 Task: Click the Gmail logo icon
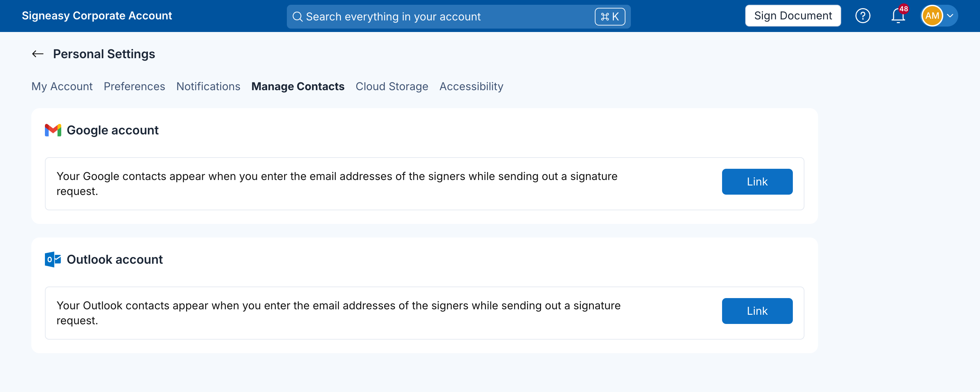pyautogui.click(x=53, y=130)
